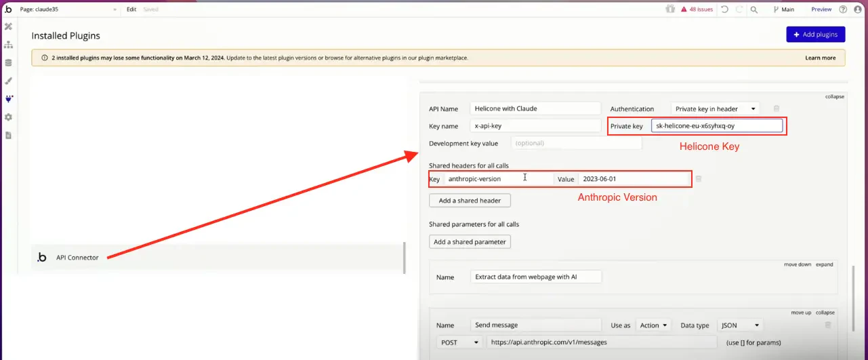The height and width of the screenshot is (360, 868).
Task: Collapse the Helicone with Claude API section
Action: [x=834, y=96]
